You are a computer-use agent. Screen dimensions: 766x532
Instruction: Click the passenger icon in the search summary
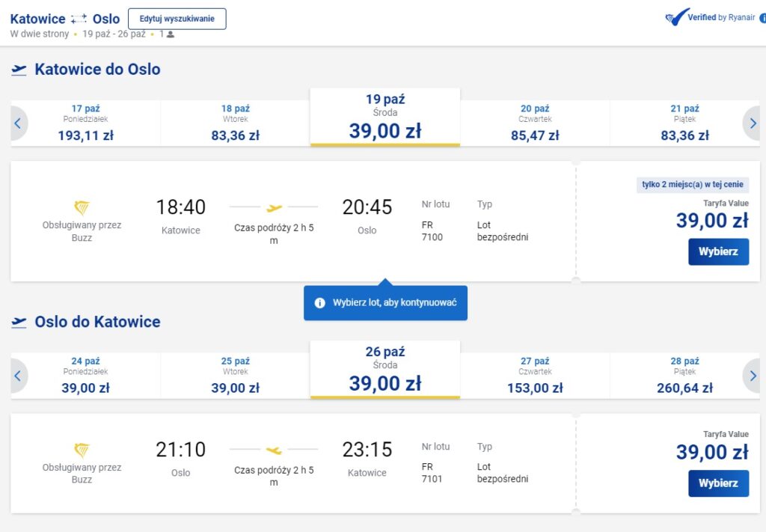click(171, 34)
